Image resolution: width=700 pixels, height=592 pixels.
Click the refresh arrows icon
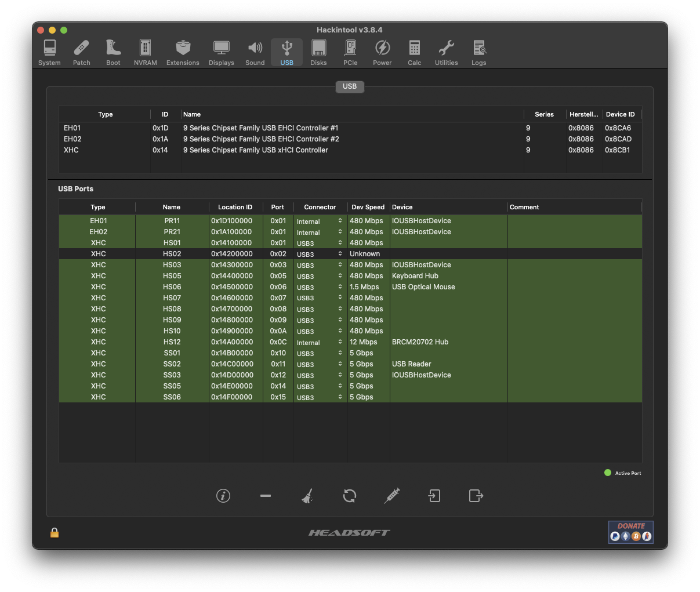click(350, 496)
